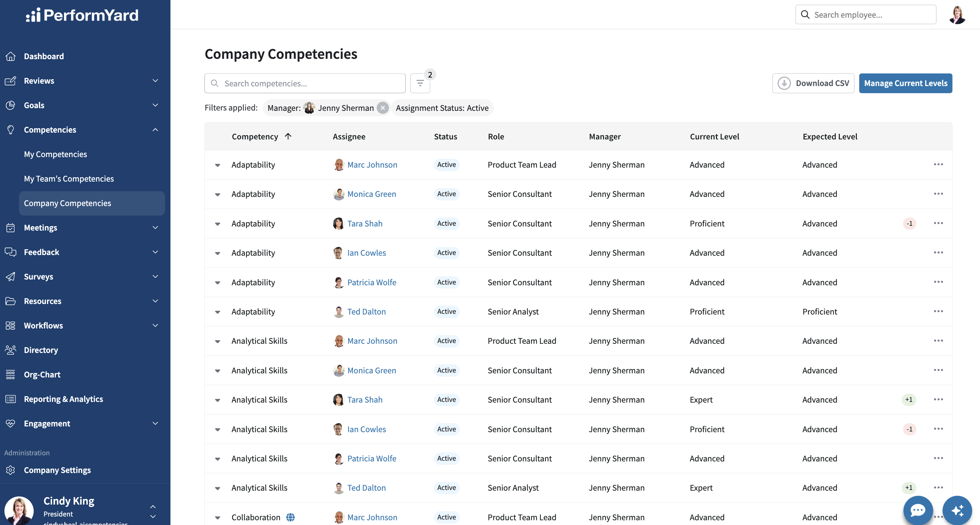
Task: Click the globe icon beside Collaboration
Action: point(290,517)
